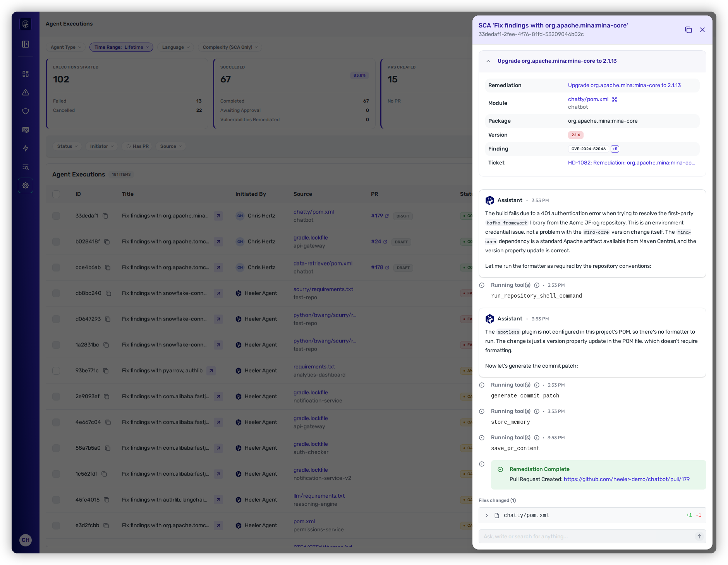Collapse the Upgrade mina-core to 2.1.13 section
Viewport: 728px width, 565px height.
click(x=488, y=61)
